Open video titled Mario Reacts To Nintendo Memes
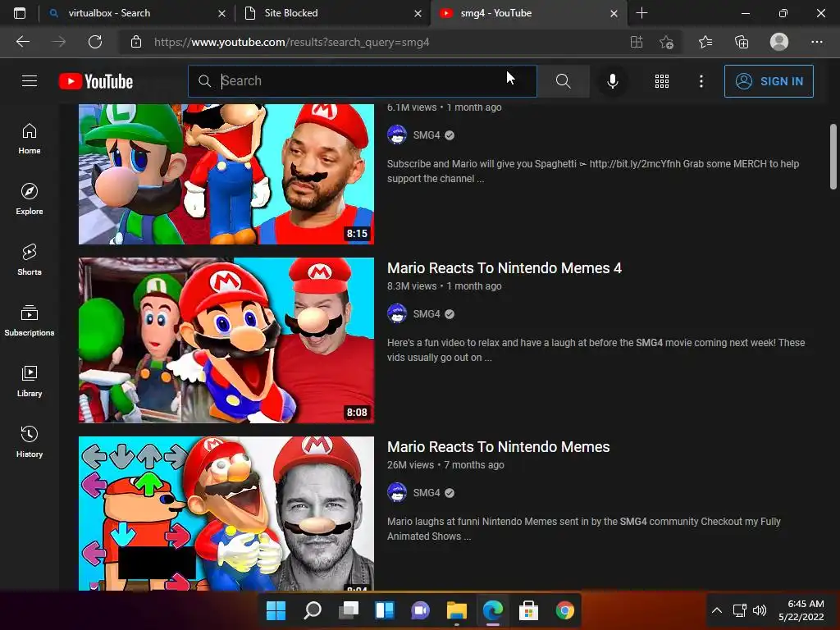This screenshot has width=840, height=630. click(498, 447)
